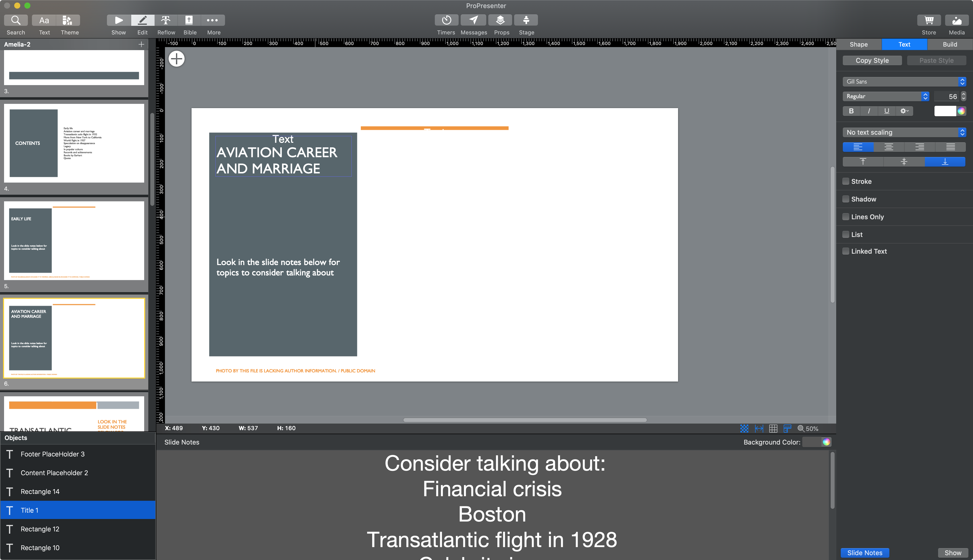Open the Bible toolbar icon

pos(189,20)
